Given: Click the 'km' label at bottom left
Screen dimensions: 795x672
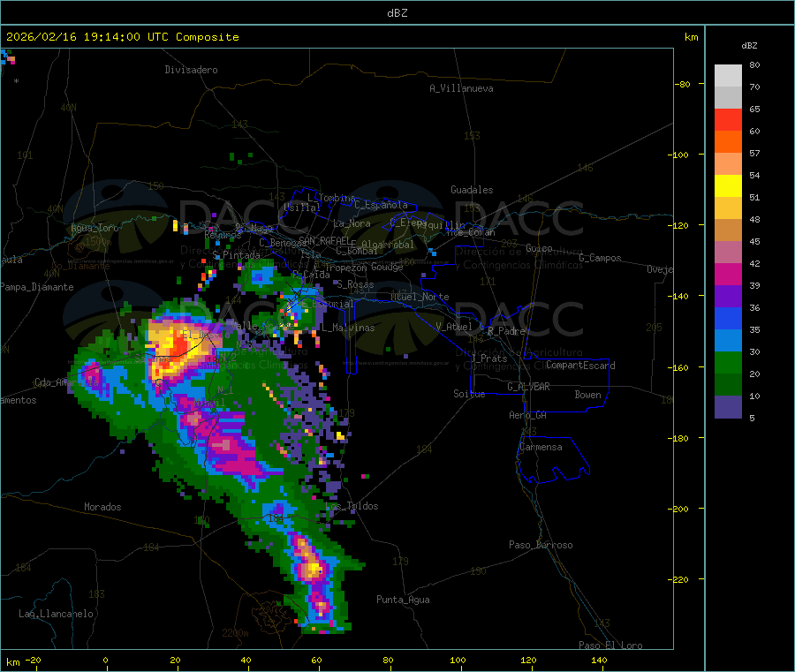Looking at the screenshot, I should tap(13, 662).
